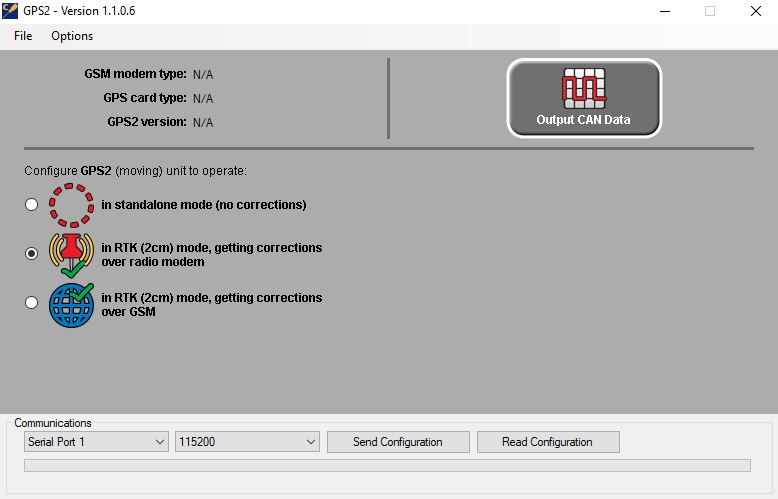778x499 pixels.
Task: Click the GSM modem type N/A value
Action: point(203,75)
